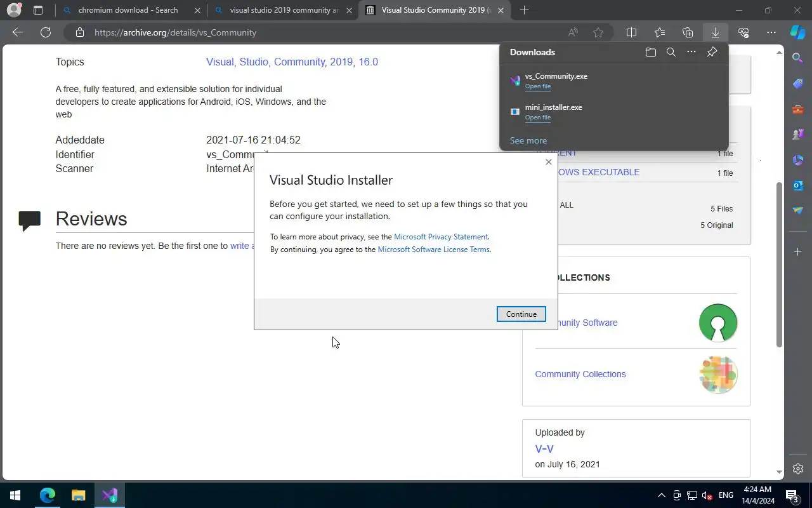Click Community Software collection thumbnail
This screenshot has width=812, height=508.
tap(718, 323)
